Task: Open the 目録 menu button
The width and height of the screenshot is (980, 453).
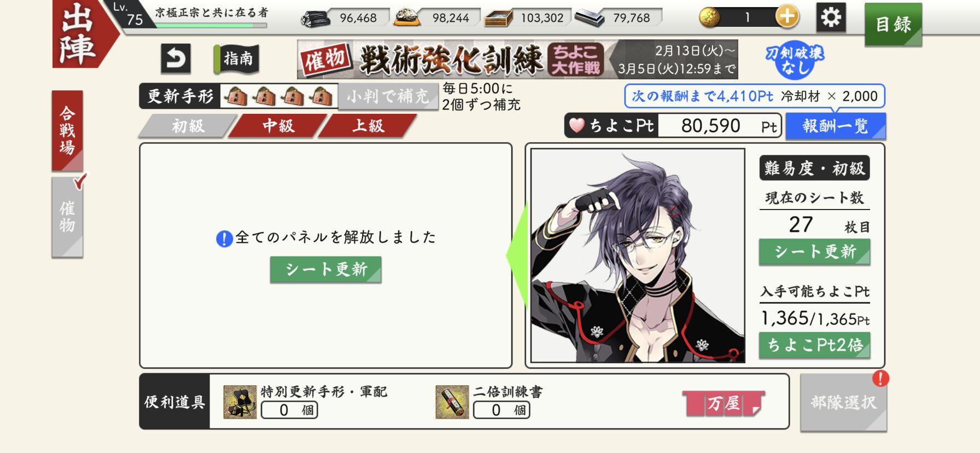Action: (x=893, y=24)
